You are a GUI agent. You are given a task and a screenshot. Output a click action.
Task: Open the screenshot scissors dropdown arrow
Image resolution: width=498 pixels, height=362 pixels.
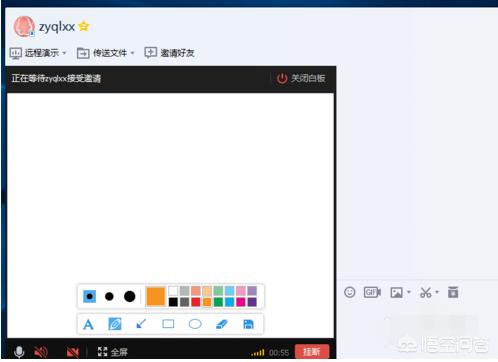(437, 292)
